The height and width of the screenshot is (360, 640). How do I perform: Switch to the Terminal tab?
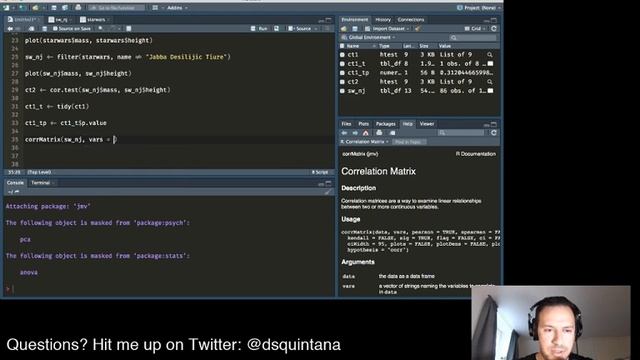[x=41, y=183]
